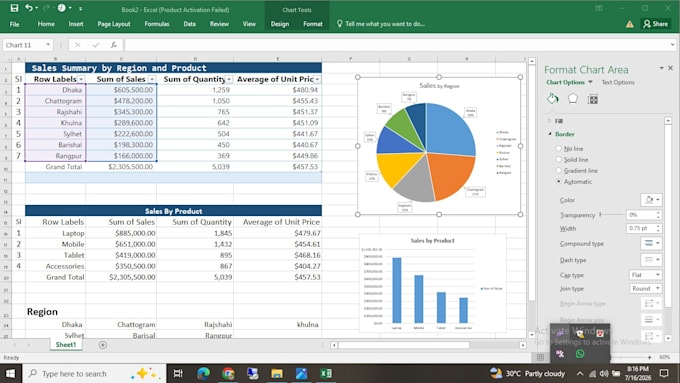Click the formula bar input area

point(397,45)
